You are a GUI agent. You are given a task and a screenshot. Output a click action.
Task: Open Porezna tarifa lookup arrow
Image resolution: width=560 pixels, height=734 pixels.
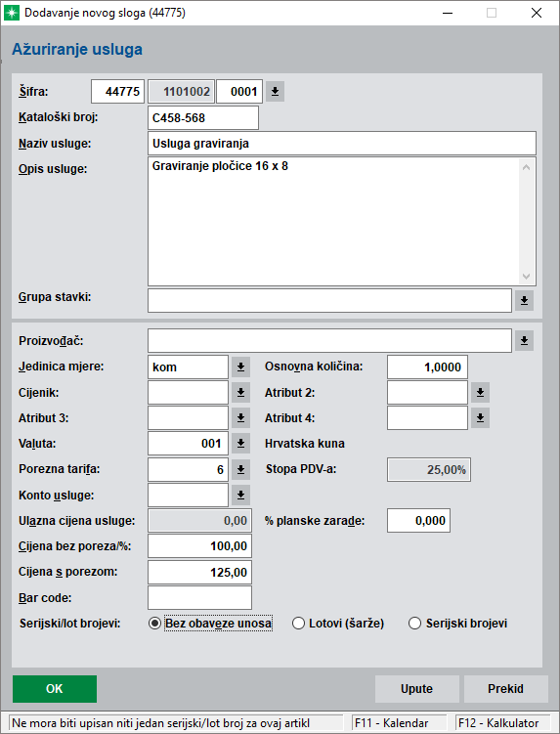[x=240, y=469]
